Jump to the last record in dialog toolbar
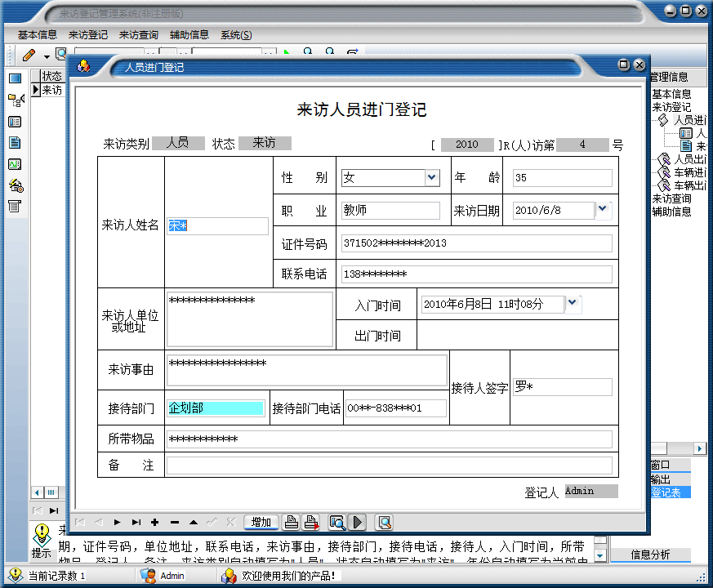The height and width of the screenshot is (588, 713). point(136,522)
